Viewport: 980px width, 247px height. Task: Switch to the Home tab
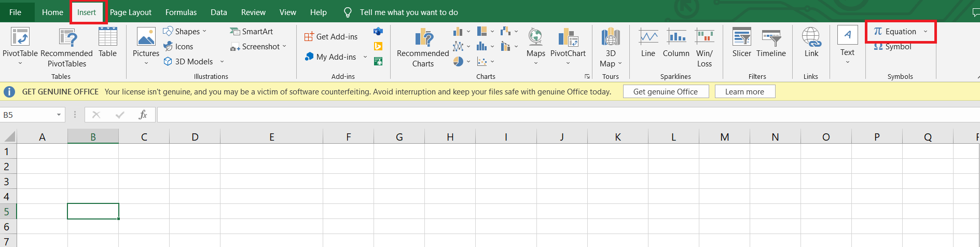pyautogui.click(x=52, y=12)
